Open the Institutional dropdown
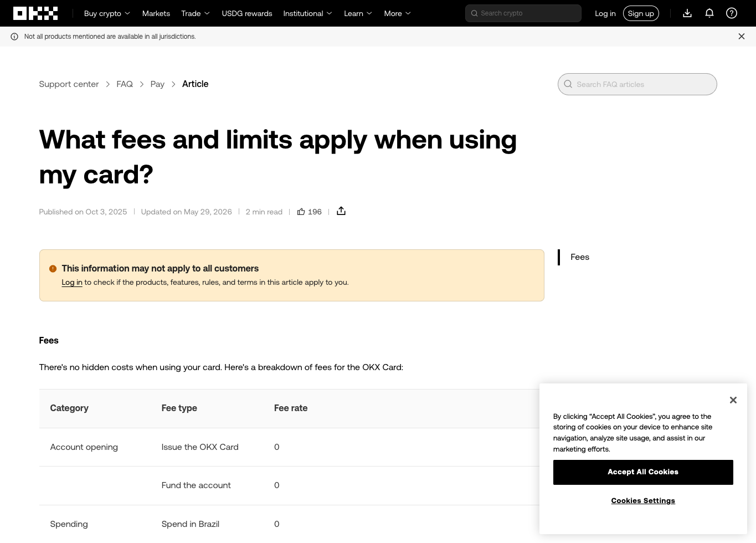Image resolution: width=756 pixels, height=543 pixels. pos(307,13)
